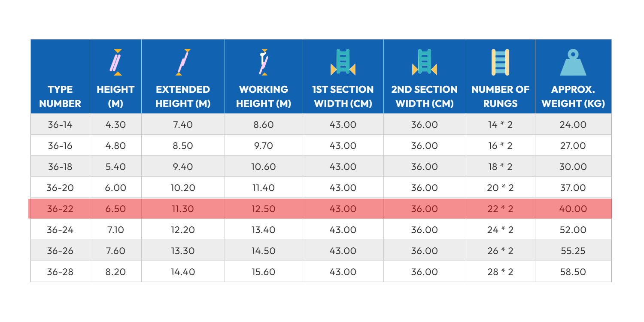
Task: Click the 36-18 type number cell
Action: [x=60, y=167]
